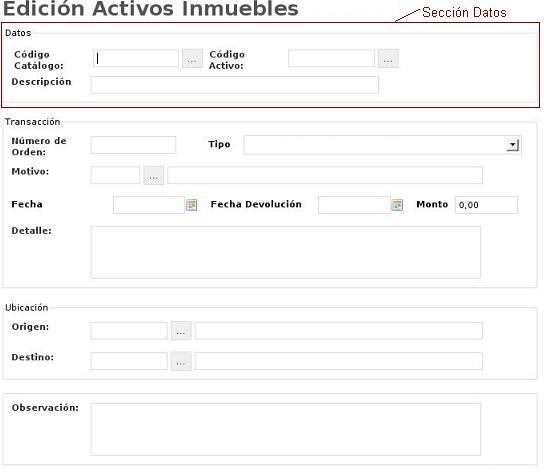Click the Origen code input field
Screen dimensions: 544x472
coord(129,331)
